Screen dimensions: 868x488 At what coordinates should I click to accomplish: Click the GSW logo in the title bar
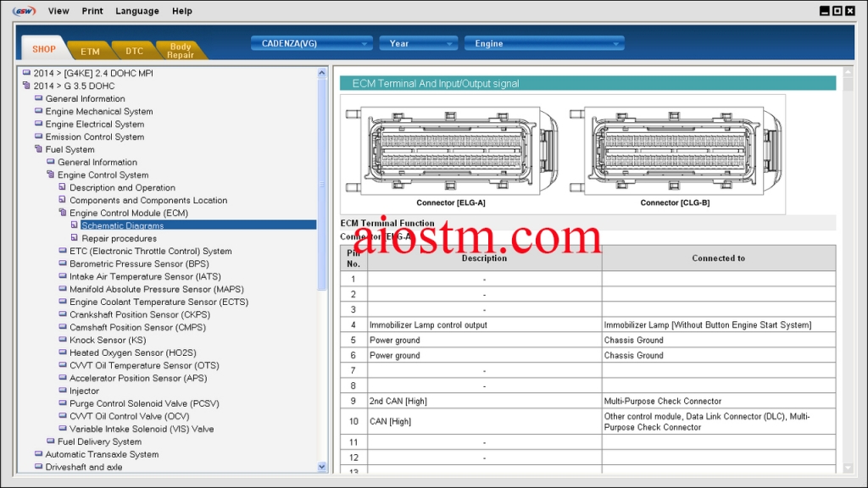23,10
